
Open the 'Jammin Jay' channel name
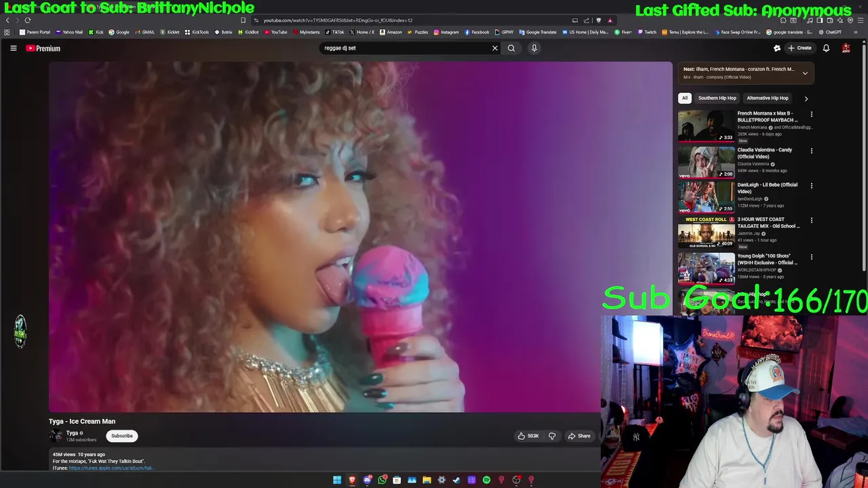(x=748, y=233)
